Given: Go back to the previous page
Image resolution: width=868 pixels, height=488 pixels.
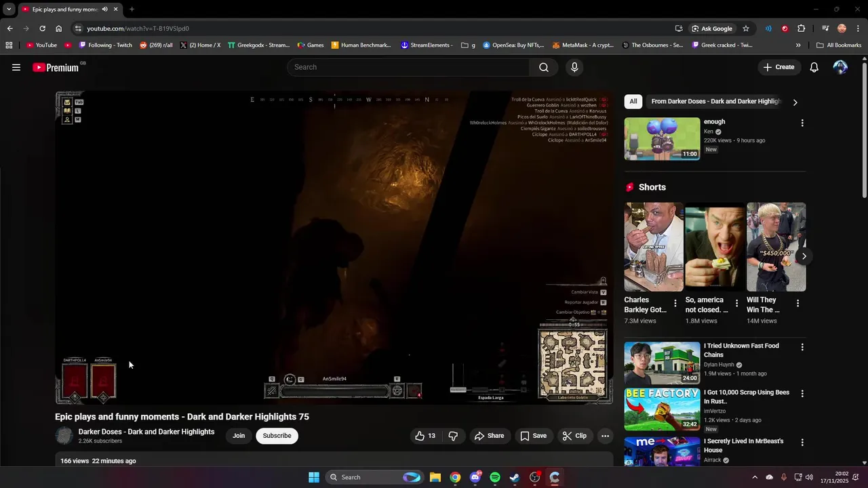Looking at the screenshot, I should pos(9,28).
